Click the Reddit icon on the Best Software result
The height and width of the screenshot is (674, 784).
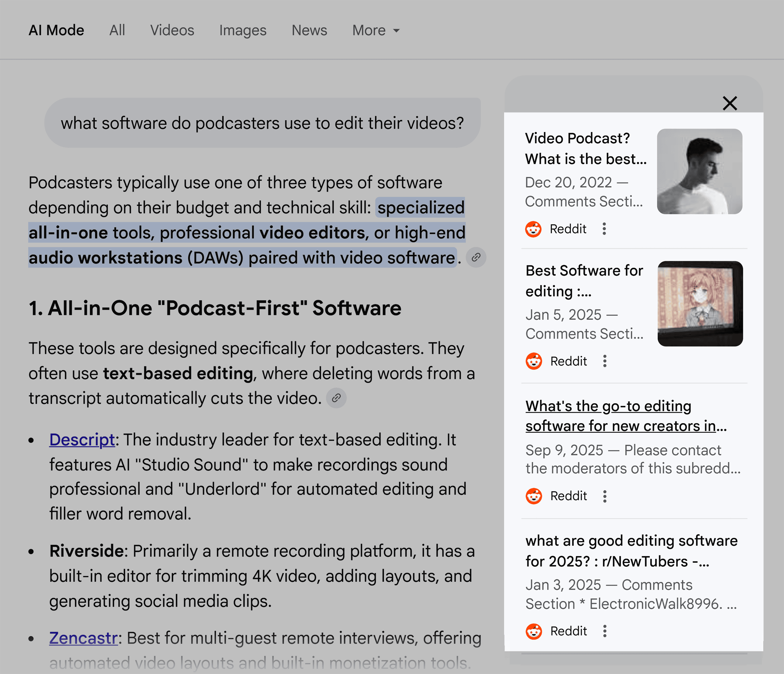(534, 361)
